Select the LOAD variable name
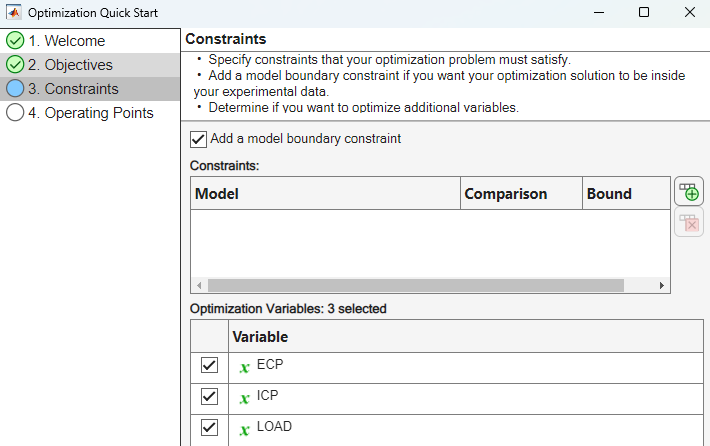Image resolution: width=710 pixels, height=446 pixels. point(274,427)
